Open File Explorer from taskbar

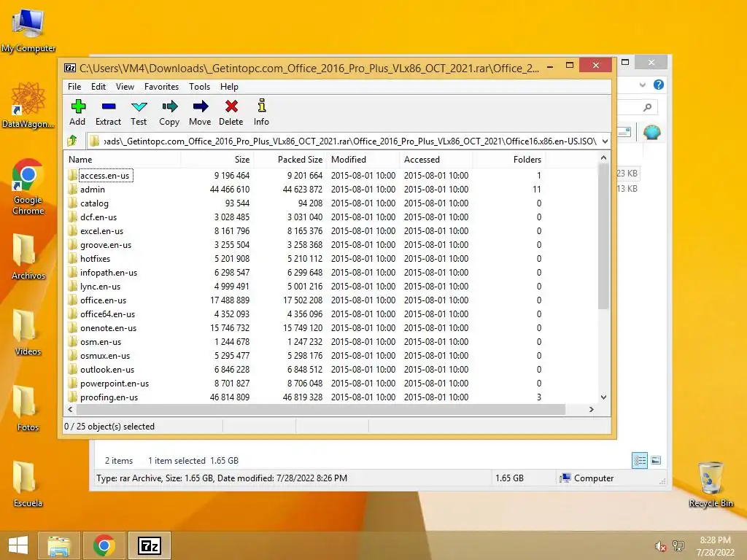point(59,545)
